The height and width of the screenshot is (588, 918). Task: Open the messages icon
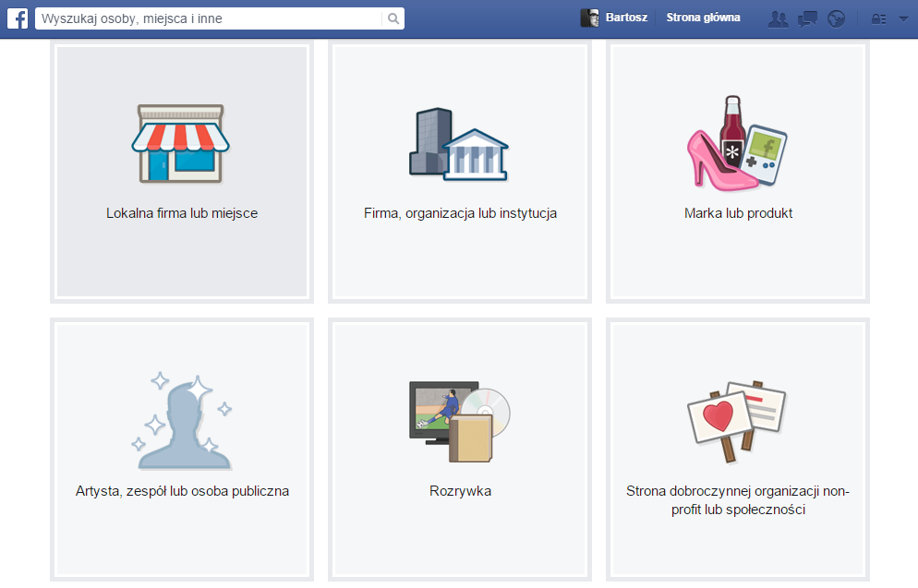807,19
